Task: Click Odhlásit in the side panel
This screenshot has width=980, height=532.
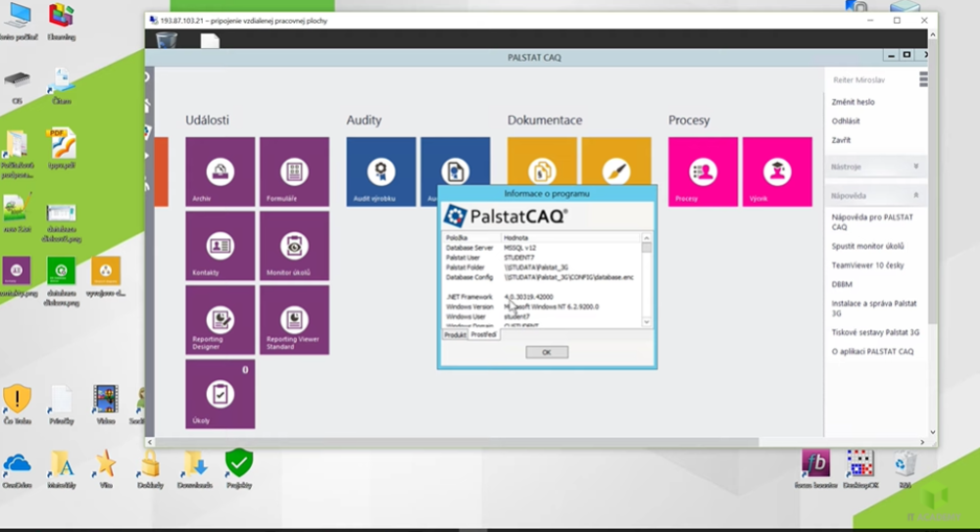Action: (846, 121)
